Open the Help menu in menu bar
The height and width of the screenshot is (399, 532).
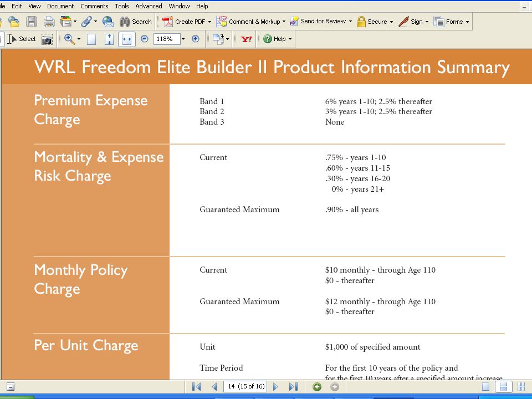pos(202,6)
